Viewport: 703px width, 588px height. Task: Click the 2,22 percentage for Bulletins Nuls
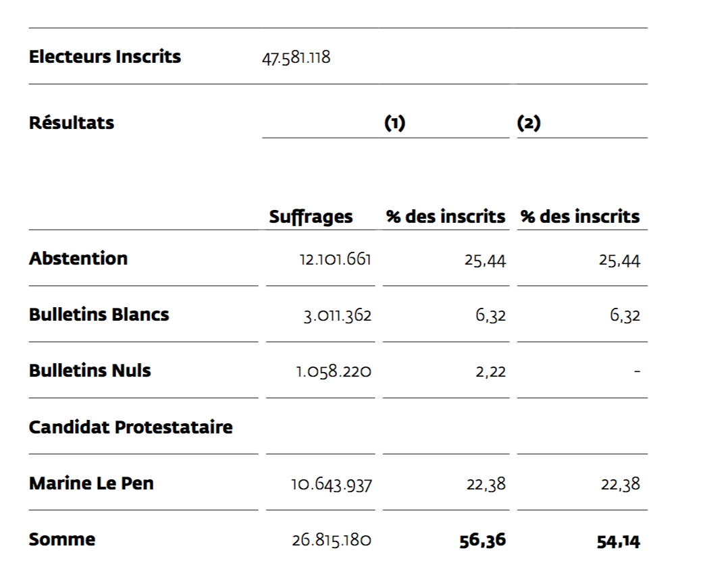490,372
